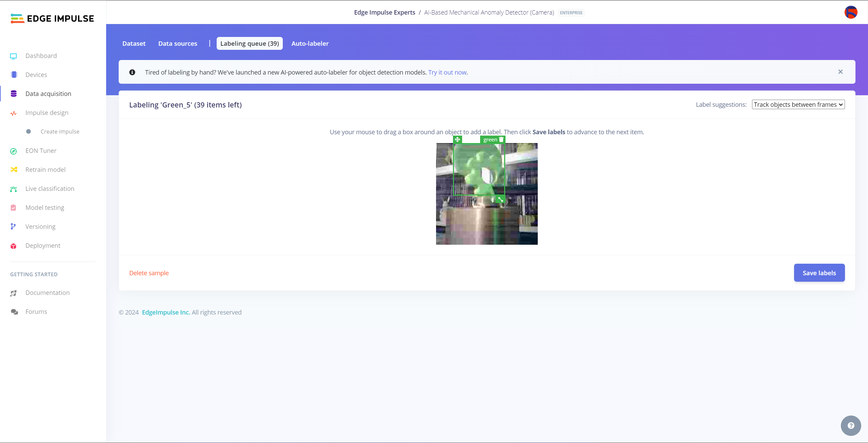868x443 pixels.
Task: Follow the 'Try it out now' link
Action: click(447, 73)
